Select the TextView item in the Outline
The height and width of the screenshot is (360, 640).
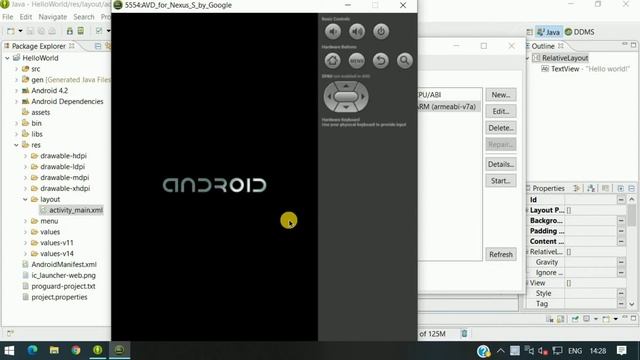[x=585, y=69]
